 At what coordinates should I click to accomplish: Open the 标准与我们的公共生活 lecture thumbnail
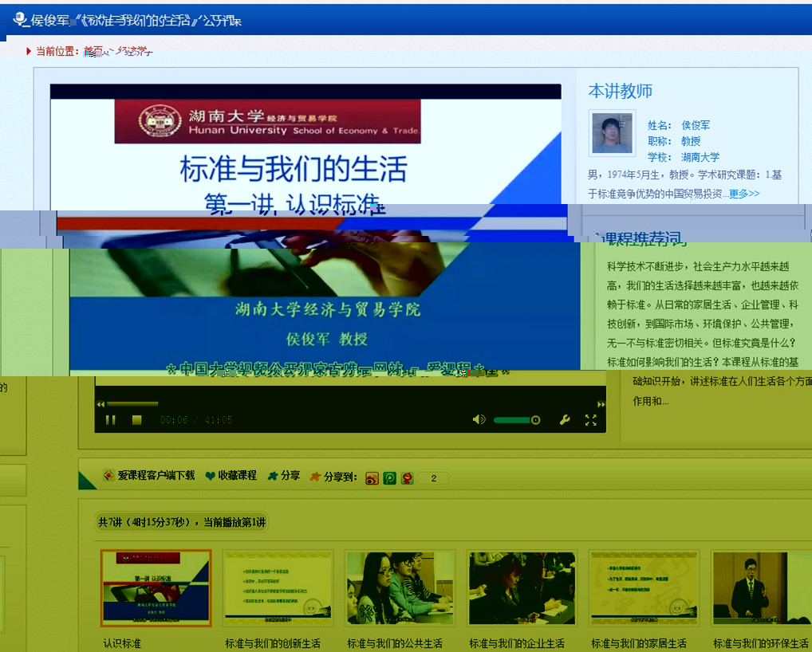pyautogui.click(x=400, y=587)
